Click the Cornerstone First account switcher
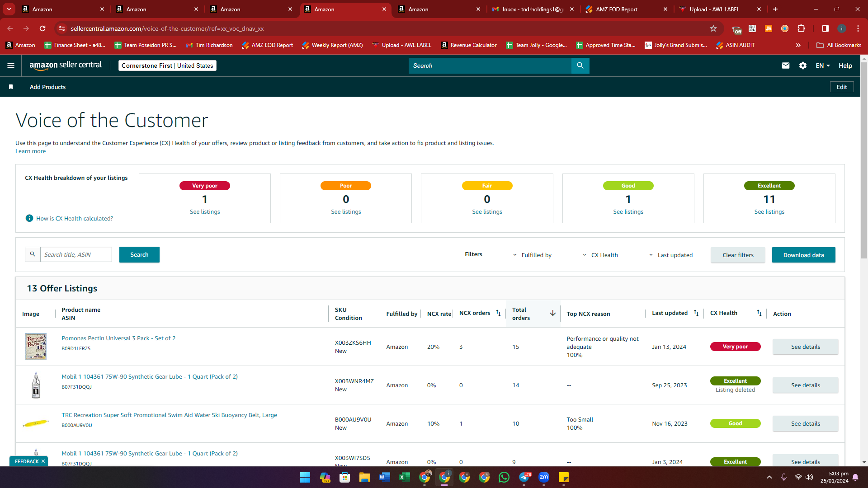868x488 pixels. (x=167, y=66)
